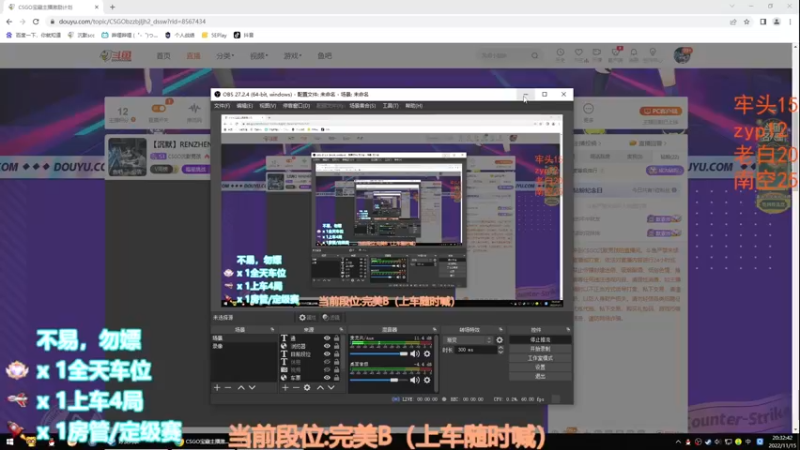Toggle visibility of 浏览器 source
Image resolution: width=800 pixels, height=450 pixels.
pyautogui.click(x=327, y=346)
